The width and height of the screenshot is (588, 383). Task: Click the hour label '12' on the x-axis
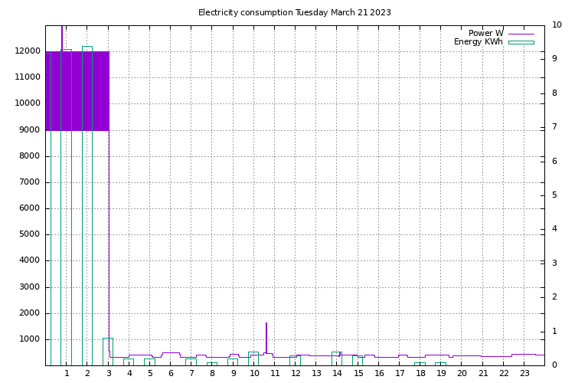point(296,373)
